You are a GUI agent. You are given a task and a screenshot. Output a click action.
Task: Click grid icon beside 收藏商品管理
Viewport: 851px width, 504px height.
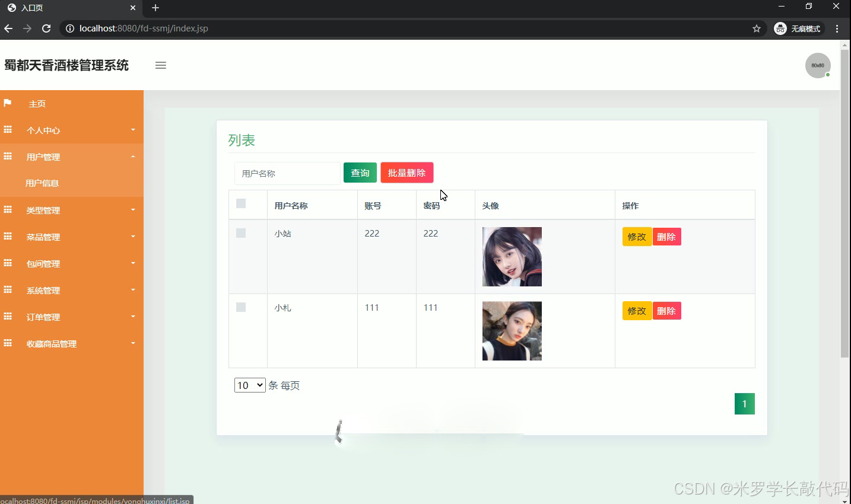click(x=8, y=343)
